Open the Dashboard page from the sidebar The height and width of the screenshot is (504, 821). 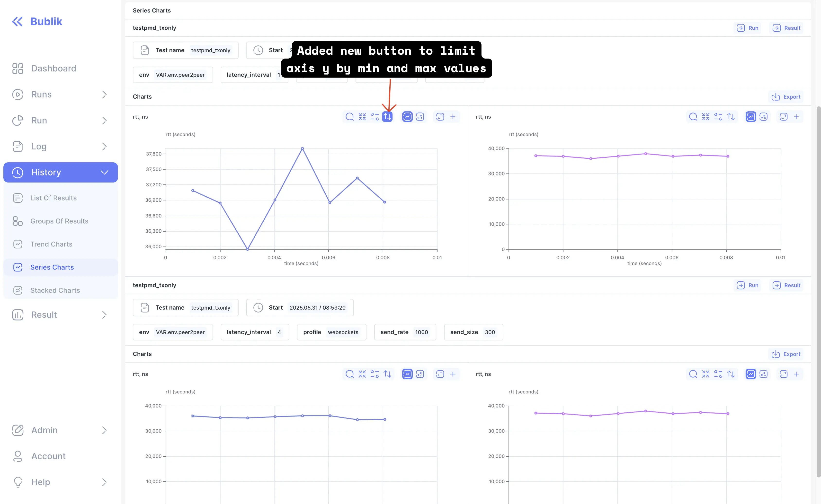pos(53,68)
